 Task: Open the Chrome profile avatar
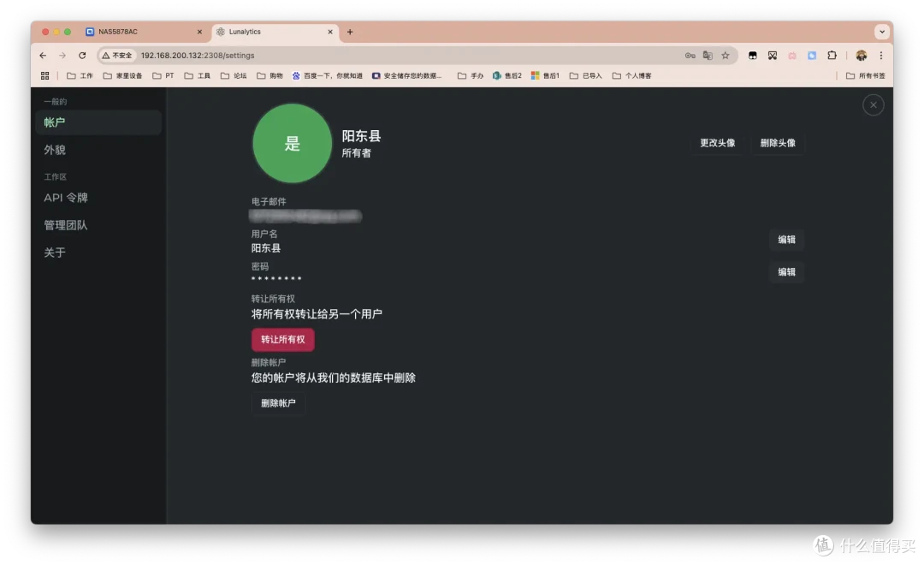click(862, 56)
